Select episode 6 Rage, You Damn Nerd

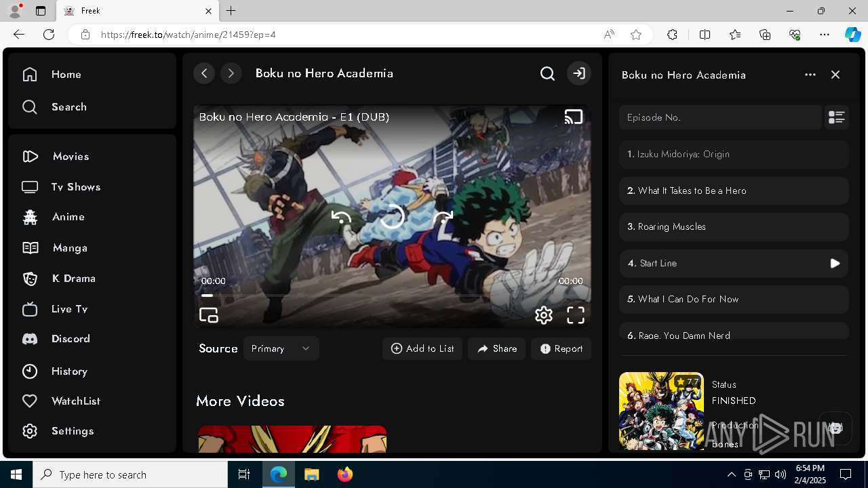pos(734,331)
